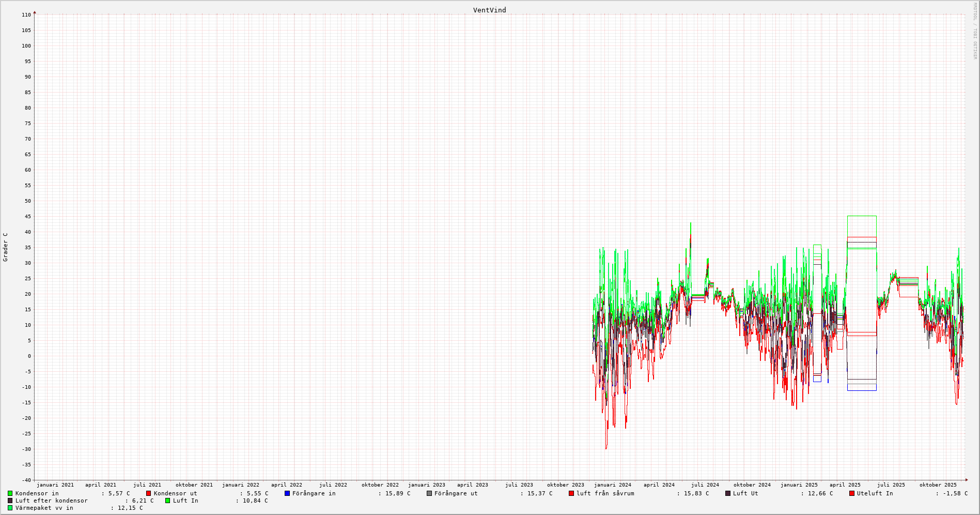This screenshot has height=515, width=980.
Task: Click the RRDTOOL watermark text at right edge
Action: [x=975, y=31]
